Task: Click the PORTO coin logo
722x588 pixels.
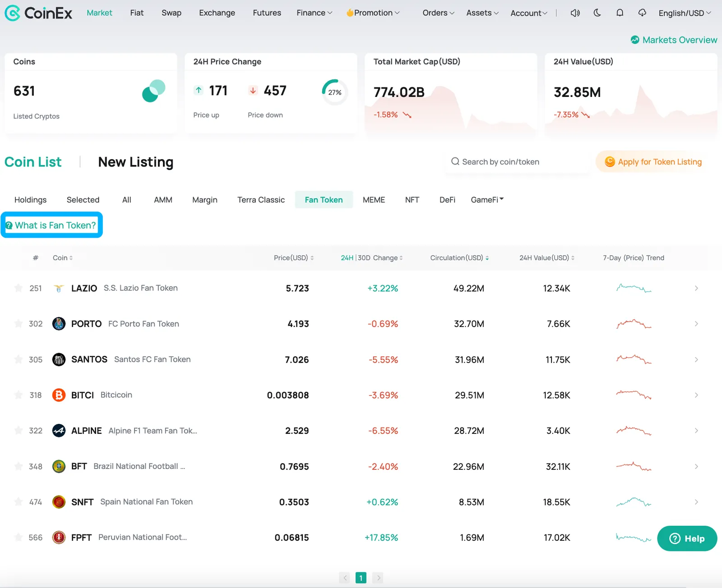Action: tap(59, 324)
